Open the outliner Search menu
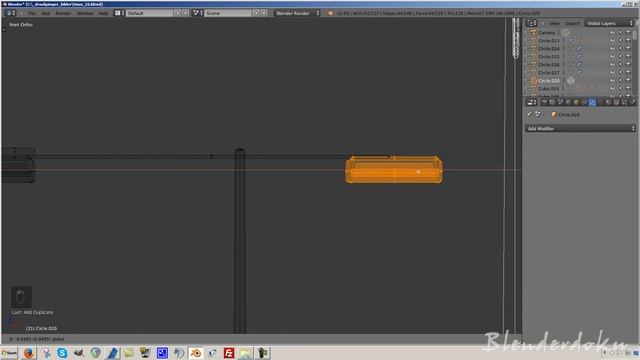This screenshot has height=360, width=640. coord(572,24)
